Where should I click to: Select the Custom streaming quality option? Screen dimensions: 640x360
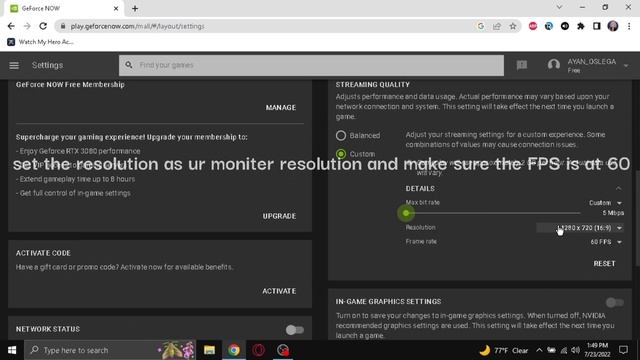pos(341,154)
